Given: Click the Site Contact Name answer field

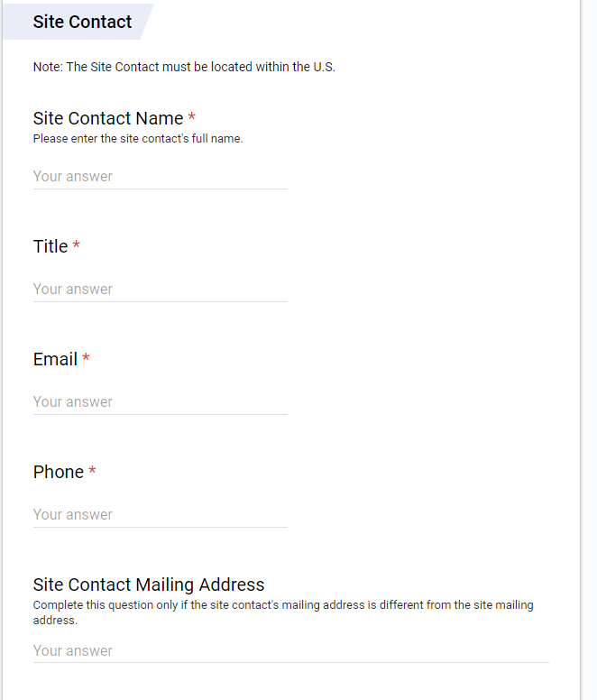Looking at the screenshot, I should pyautogui.click(x=160, y=177).
